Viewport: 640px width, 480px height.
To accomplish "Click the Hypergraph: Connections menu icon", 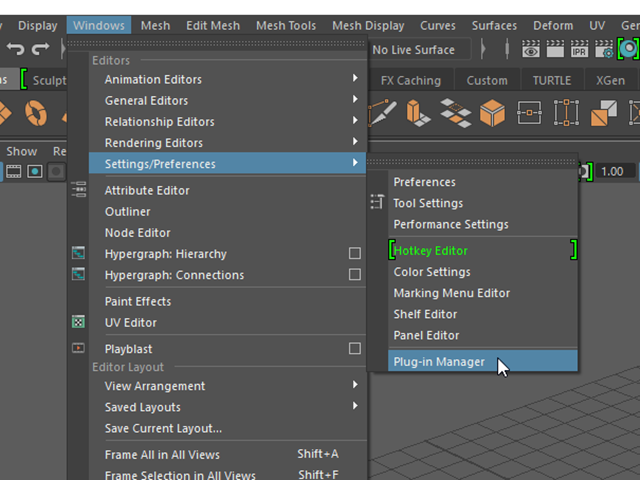I will (78, 274).
